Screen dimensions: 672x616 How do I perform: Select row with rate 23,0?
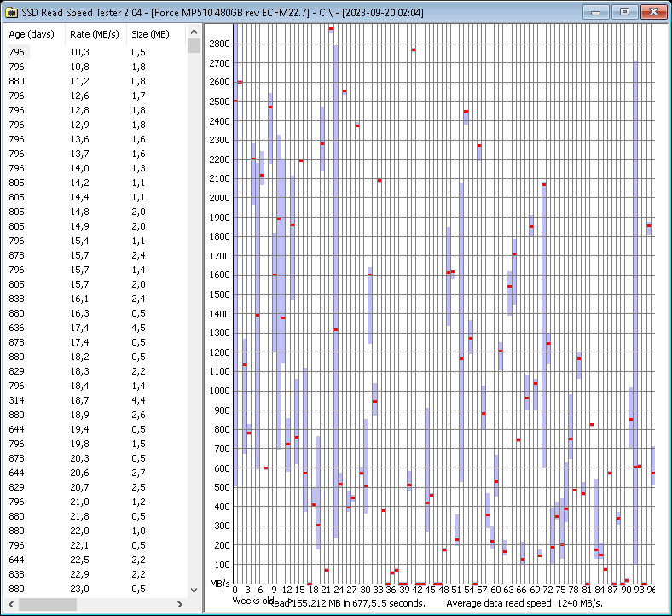(x=96, y=589)
